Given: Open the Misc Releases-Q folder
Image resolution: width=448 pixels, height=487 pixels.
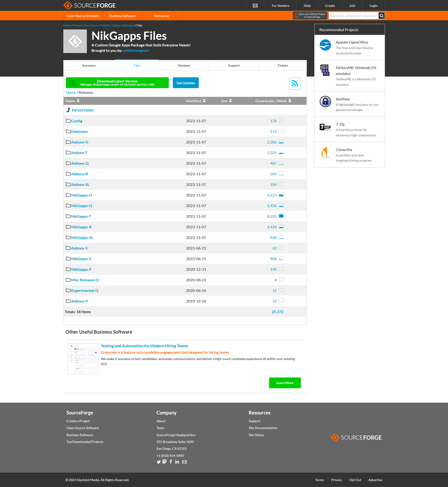Looking at the screenshot, I should click(85, 280).
